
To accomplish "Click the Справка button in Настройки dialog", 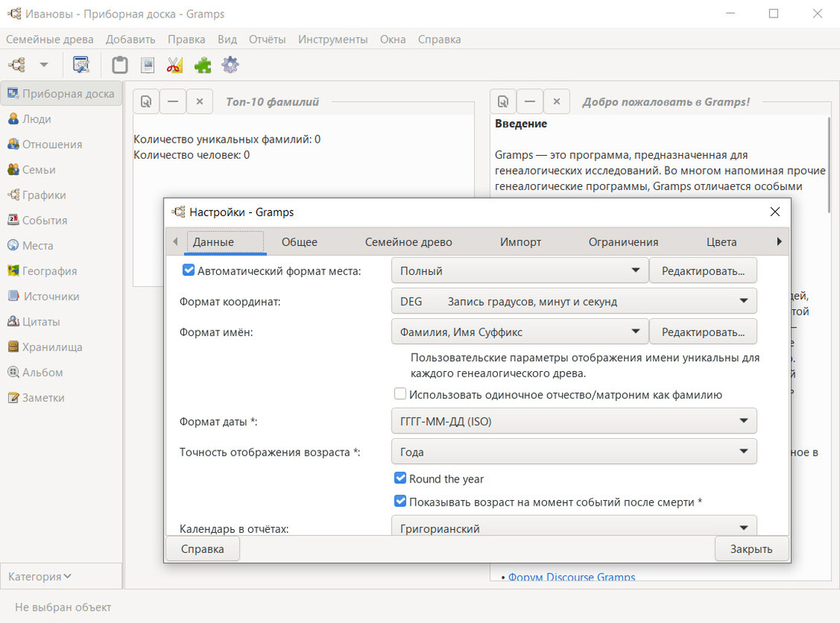I will 202,549.
